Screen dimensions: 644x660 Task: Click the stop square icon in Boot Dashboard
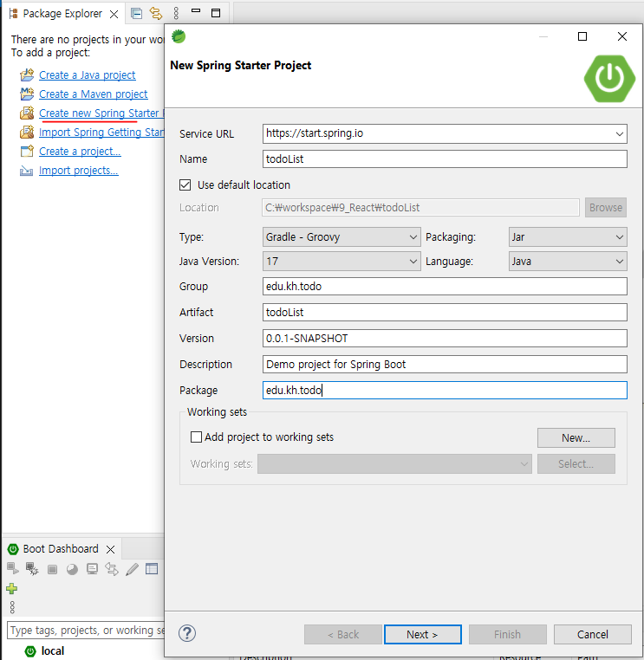point(52,570)
